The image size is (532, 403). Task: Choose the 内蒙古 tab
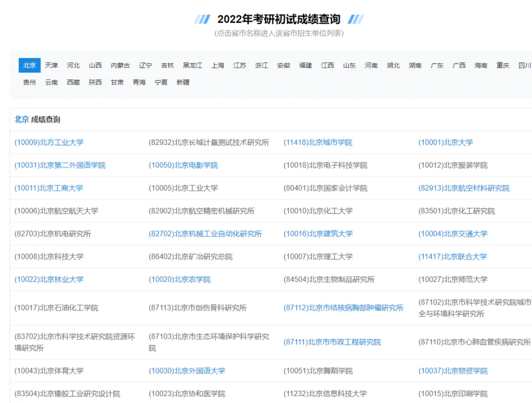tap(120, 65)
